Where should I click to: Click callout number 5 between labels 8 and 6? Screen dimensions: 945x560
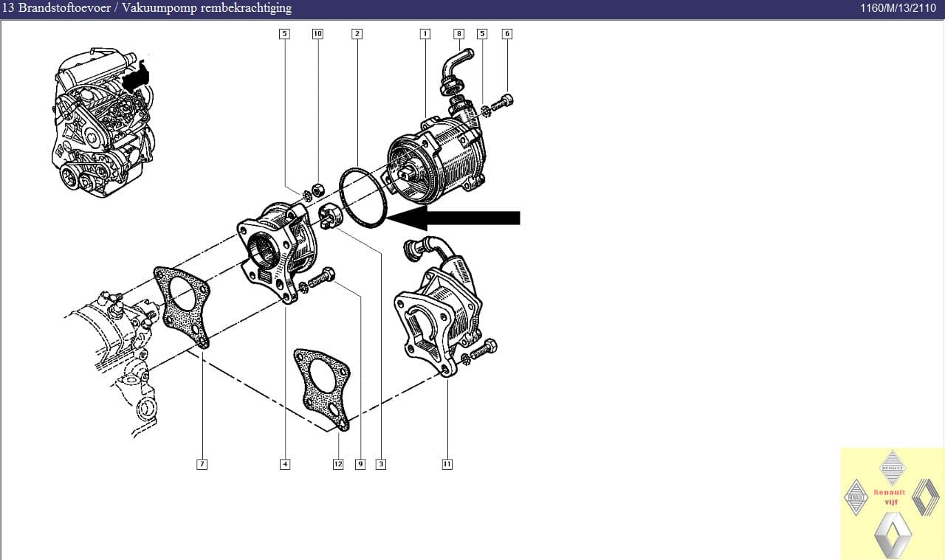pyautogui.click(x=482, y=34)
